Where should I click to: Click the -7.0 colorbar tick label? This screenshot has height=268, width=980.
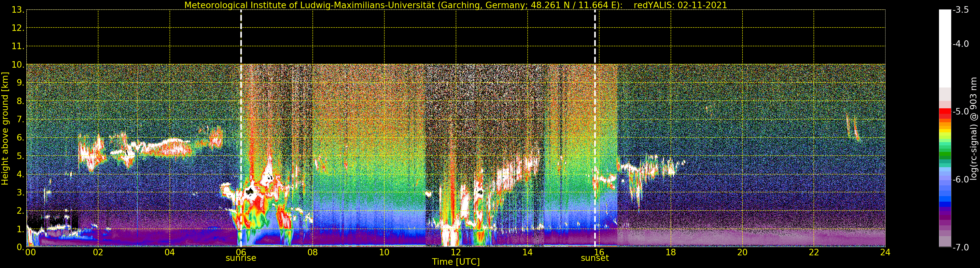[x=960, y=248]
